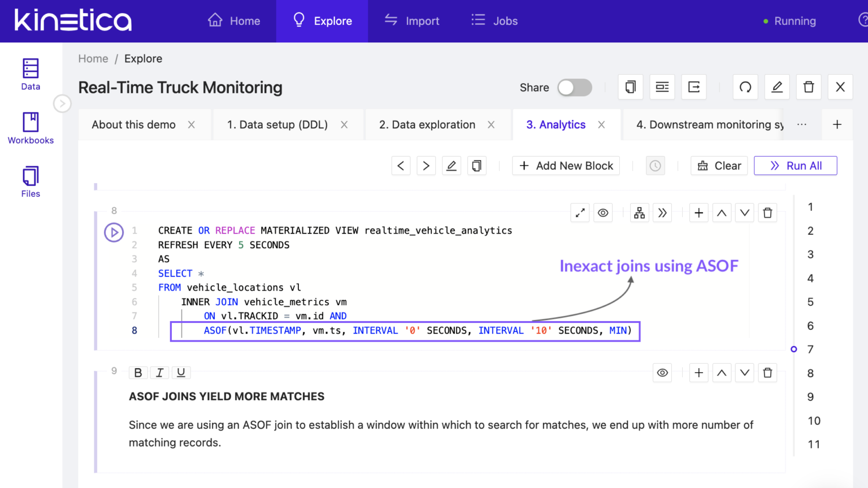Toggle underline formatting in the text block
Image resolution: width=868 pixels, height=488 pixels.
(x=181, y=372)
